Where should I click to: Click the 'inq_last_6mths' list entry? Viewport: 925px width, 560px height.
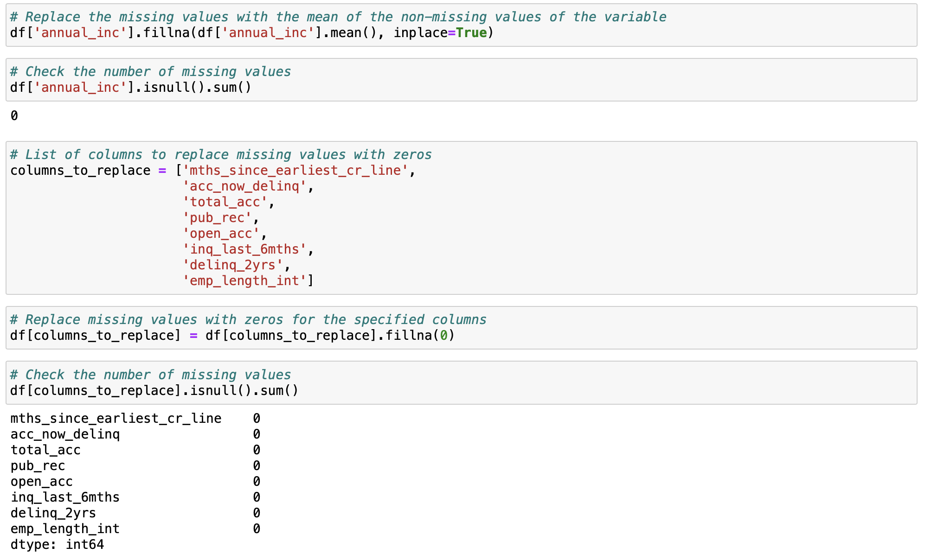coord(244,249)
